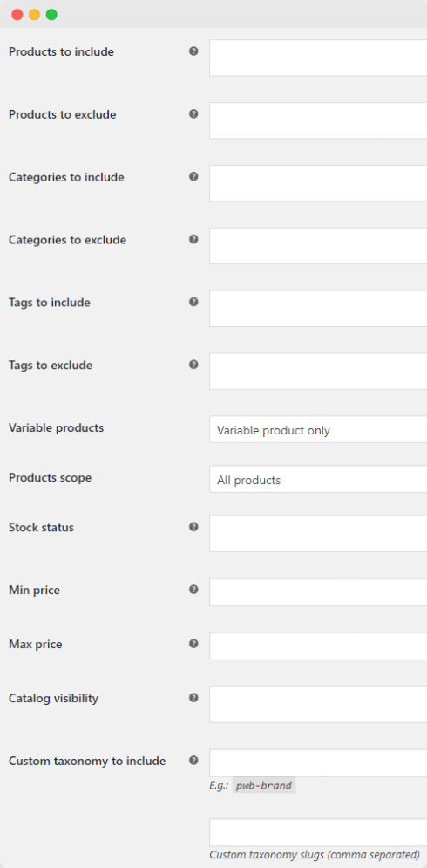The image size is (427, 868).
Task: Click help icon for Custom taxonomy to include
Action: point(193,760)
